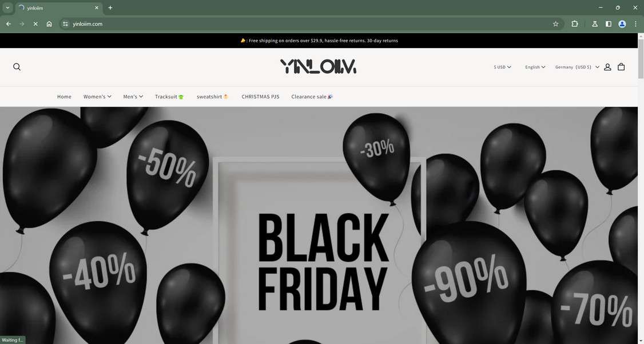Open a new browser tab

(x=110, y=8)
